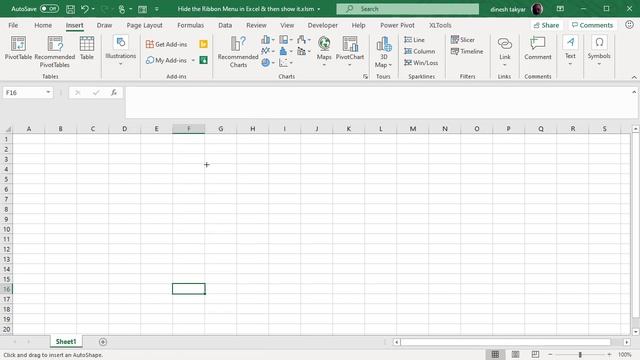Switch to Normal view
Image resolution: width=640 pixels, height=360 pixels.
[x=495, y=354]
